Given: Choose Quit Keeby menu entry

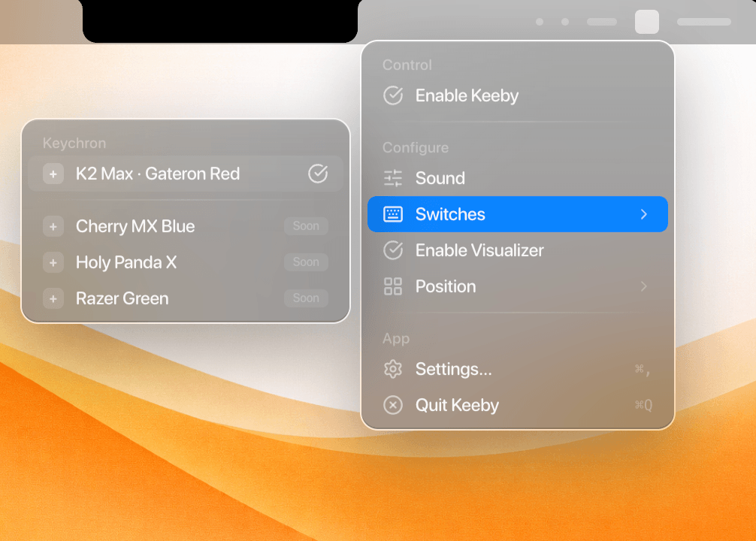Looking at the screenshot, I should [x=457, y=405].
